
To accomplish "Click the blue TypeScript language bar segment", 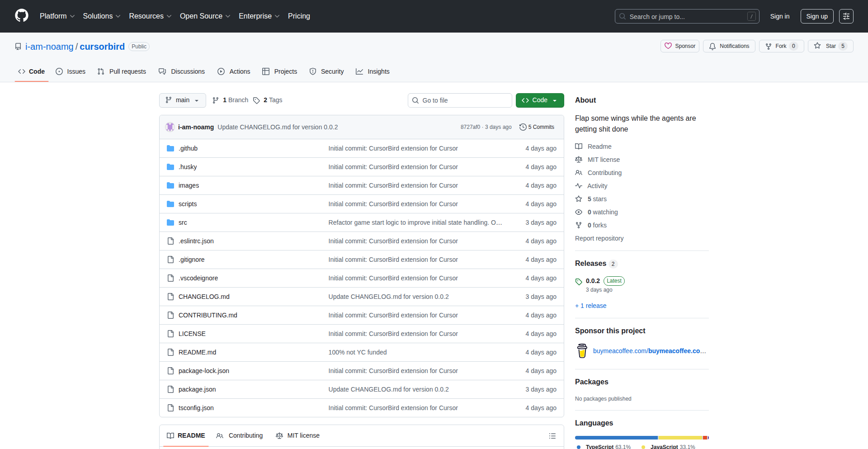I will (616, 438).
